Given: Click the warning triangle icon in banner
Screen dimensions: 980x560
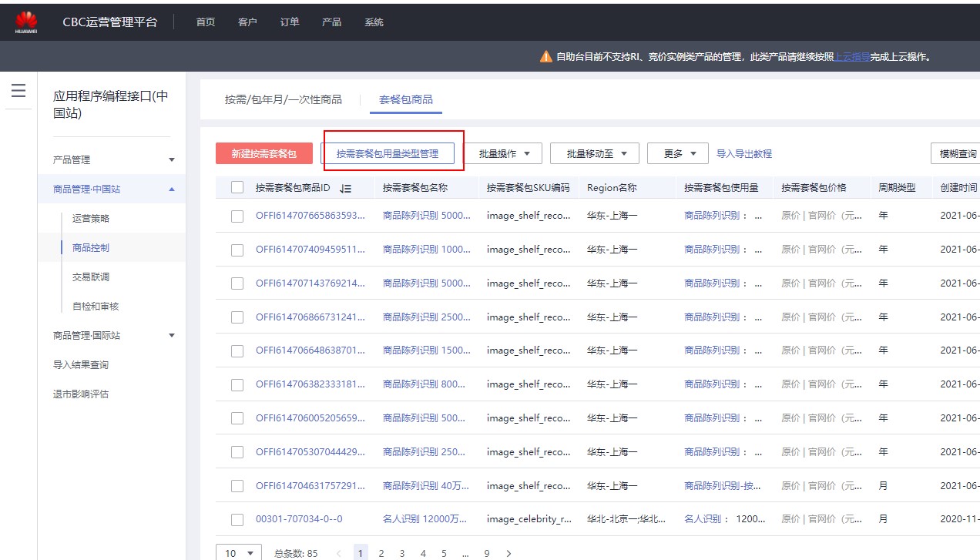Looking at the screenshot, I should click(546, 56).
